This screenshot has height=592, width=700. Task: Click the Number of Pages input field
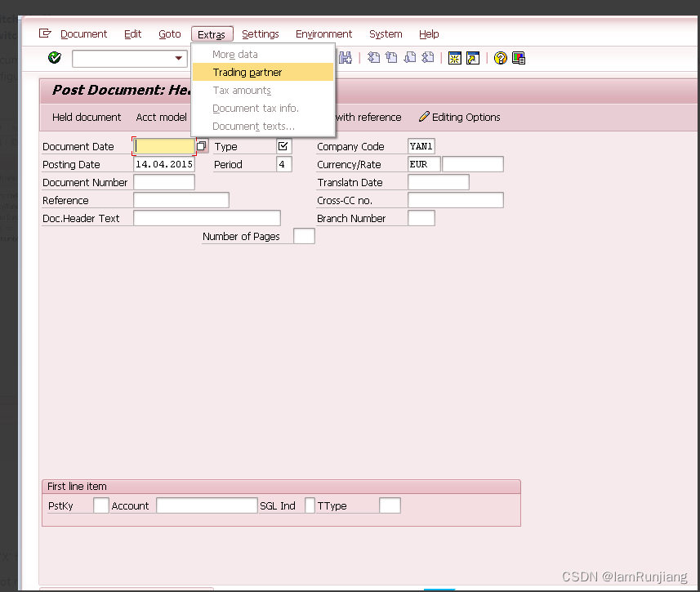tap(304, 236)
